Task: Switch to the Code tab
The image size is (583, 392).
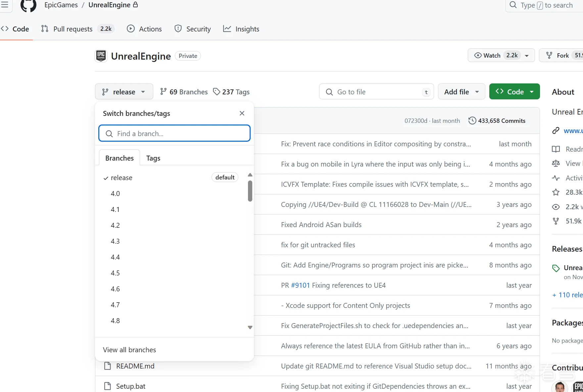Action: [x=15, y=29]
